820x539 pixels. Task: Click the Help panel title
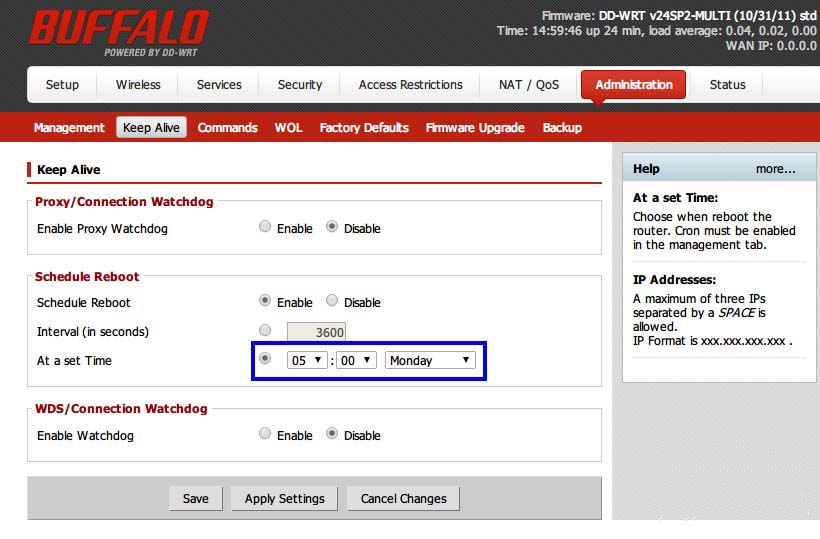646,169
